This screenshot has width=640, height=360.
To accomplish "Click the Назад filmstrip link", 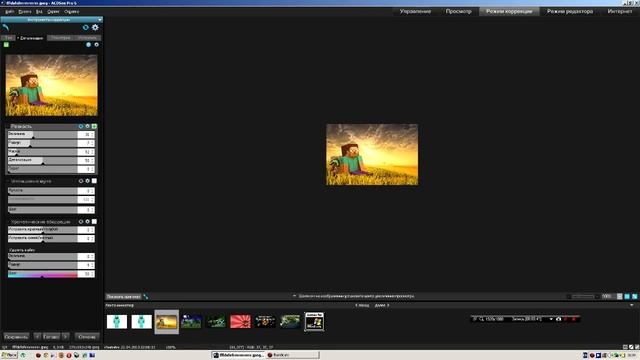I will tap(362, 305).
